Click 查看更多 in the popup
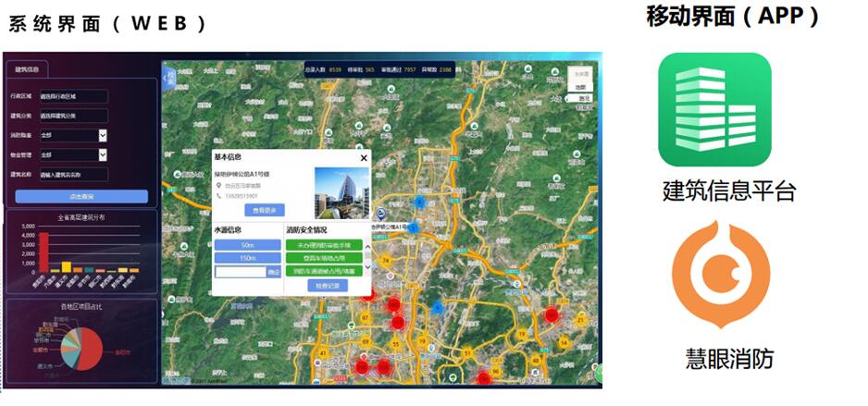This screenshot has height=406, width=868. [265, 210]
